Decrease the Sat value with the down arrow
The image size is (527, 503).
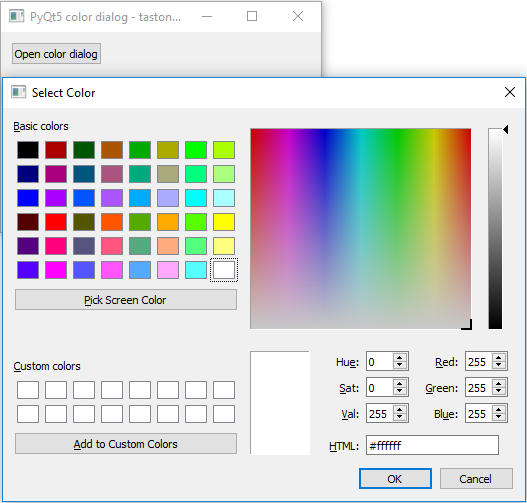399,391
